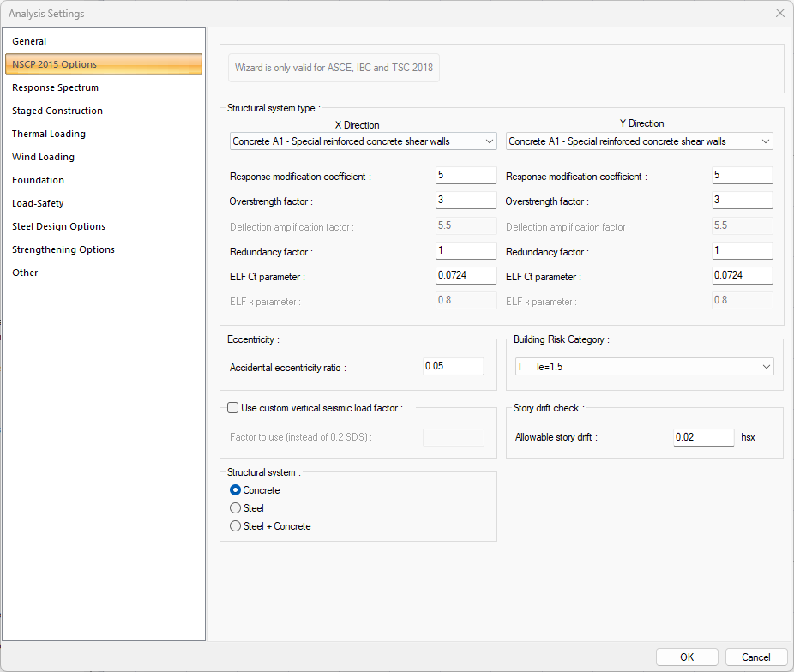Click Y Direction Overstrength factor field
The width and height of the screenshot is (794, 672).
[x=742, y=201]
